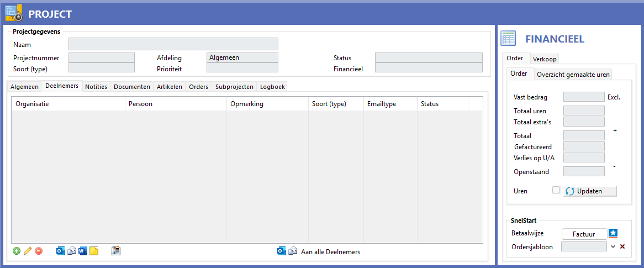This screenshot has height=268, width=644.
Task: Click the SnelStart group heading
Action: pos(524,220)
